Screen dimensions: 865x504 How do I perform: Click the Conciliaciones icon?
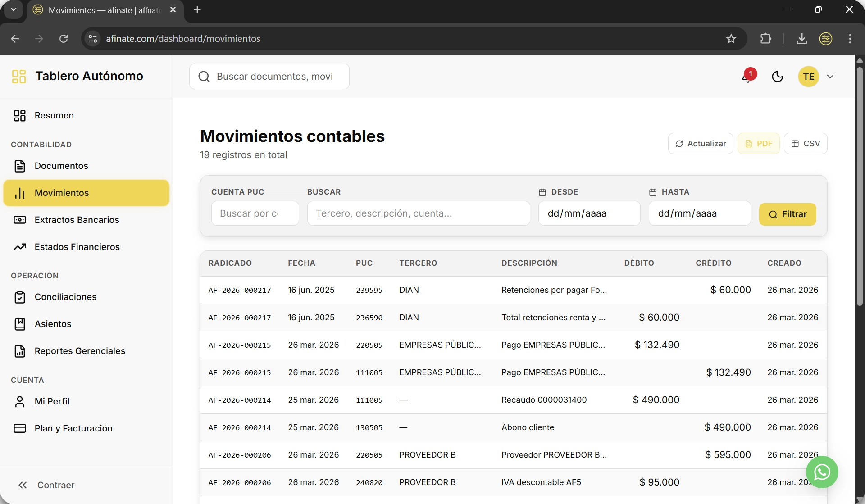[21, 297]
